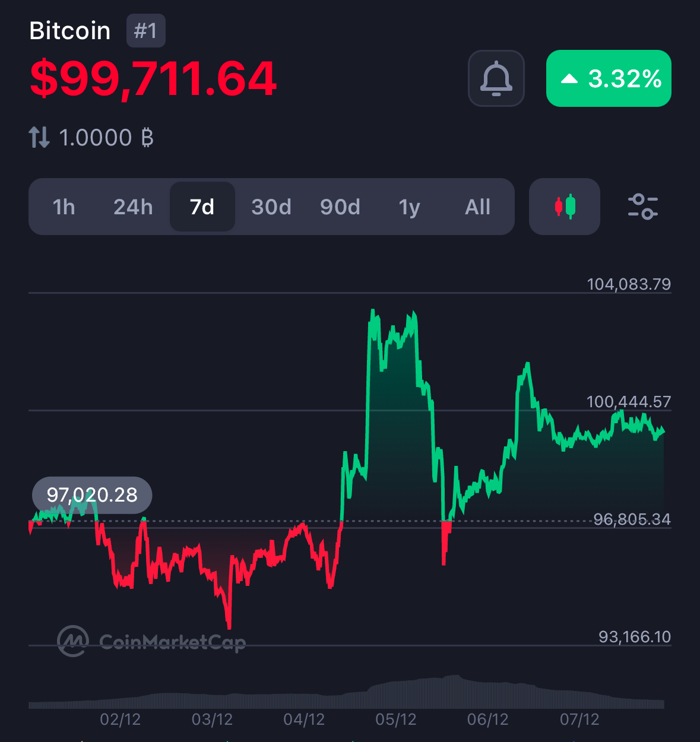The width and height of the screenshot is (700, 742).
Task: Tap the 93,166.10 axis label
Action: pos(635,637)
